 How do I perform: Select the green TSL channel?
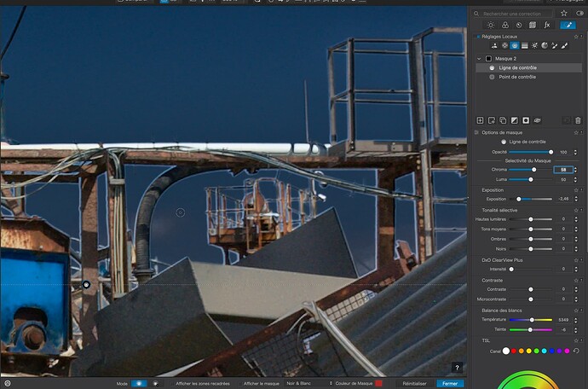click(x=537, y=351)
